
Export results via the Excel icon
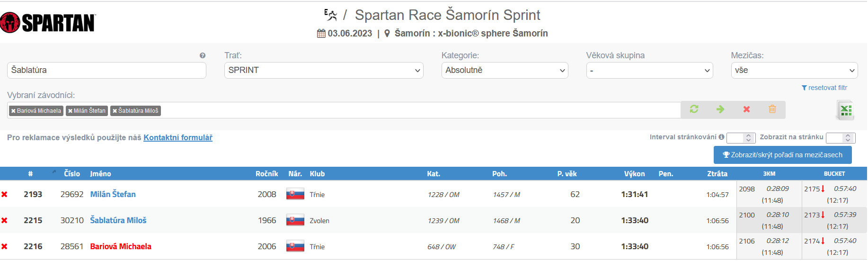[x=845, y=110]
